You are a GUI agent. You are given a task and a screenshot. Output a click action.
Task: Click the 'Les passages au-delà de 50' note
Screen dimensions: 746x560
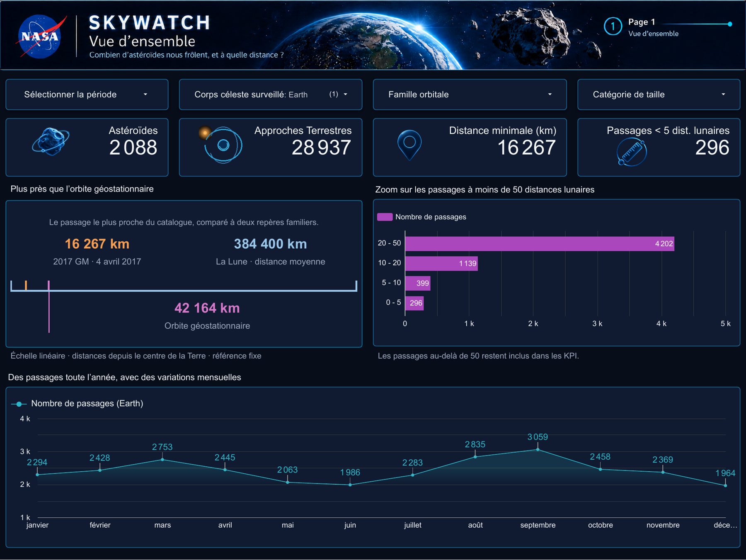click(478, 356)
